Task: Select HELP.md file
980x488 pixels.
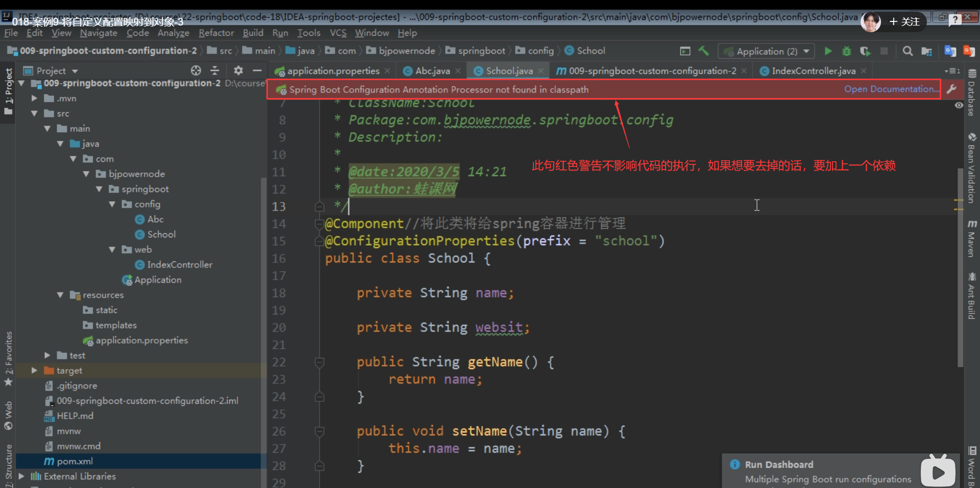Action: coord(75,416)
